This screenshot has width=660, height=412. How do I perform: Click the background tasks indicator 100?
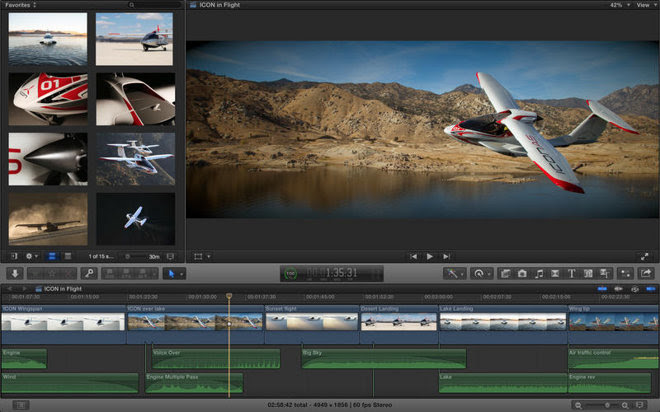[x=290, y=274]
